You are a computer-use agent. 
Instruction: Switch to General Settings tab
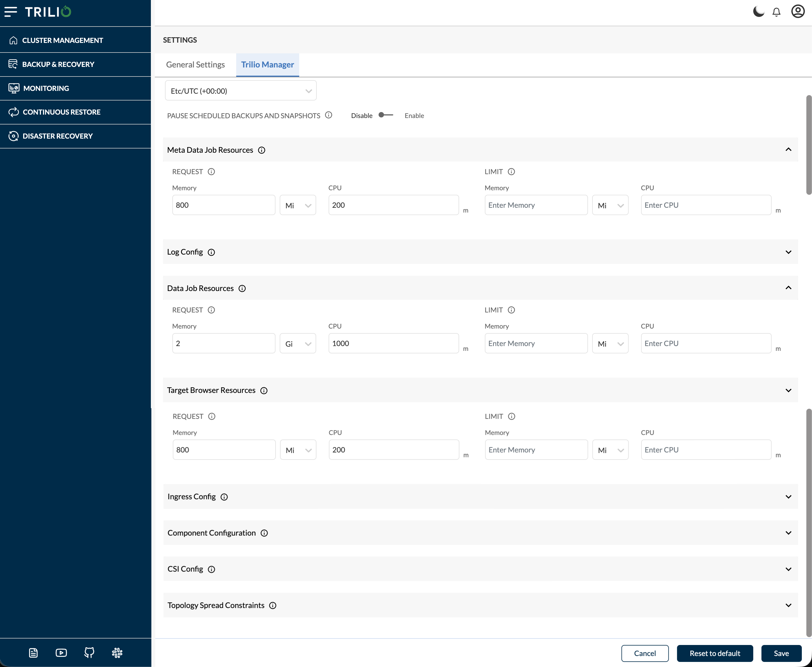click(x=195, y=65)
